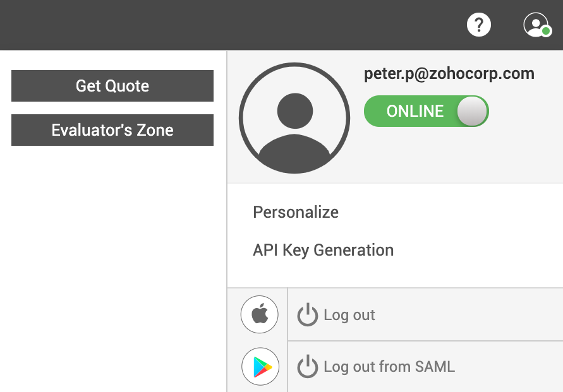This screenshot has width=563, height=392.
Task: Open the API Key Generation option
Action: pyautogui.click(x=323, y=250)
